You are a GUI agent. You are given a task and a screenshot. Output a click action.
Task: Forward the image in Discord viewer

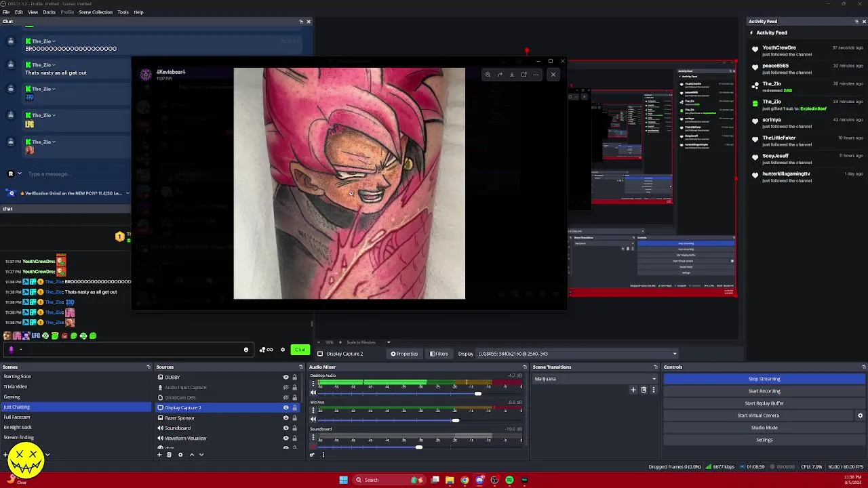tap(500, 75)
